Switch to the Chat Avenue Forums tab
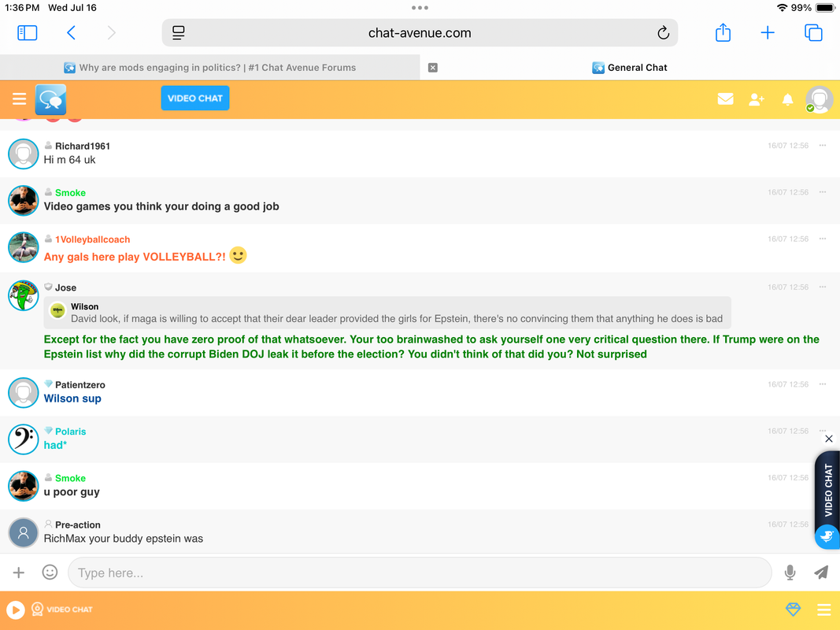 point(210,68)
